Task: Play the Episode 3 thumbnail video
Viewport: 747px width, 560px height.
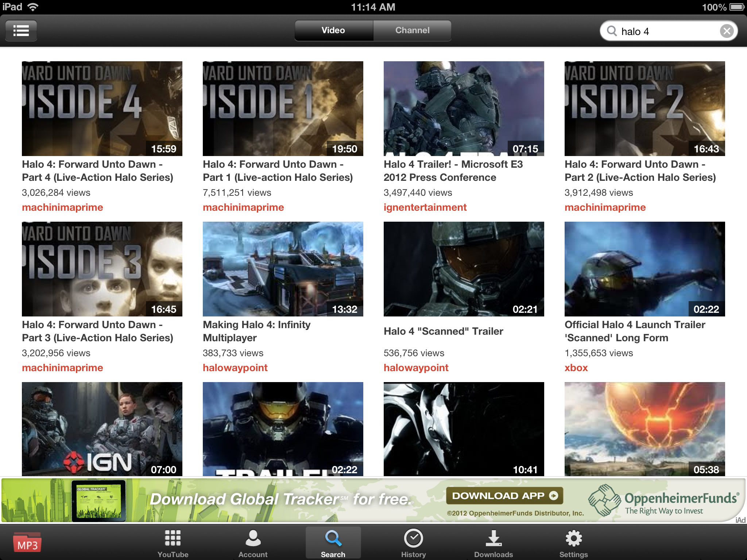Action: coord(102,269)
